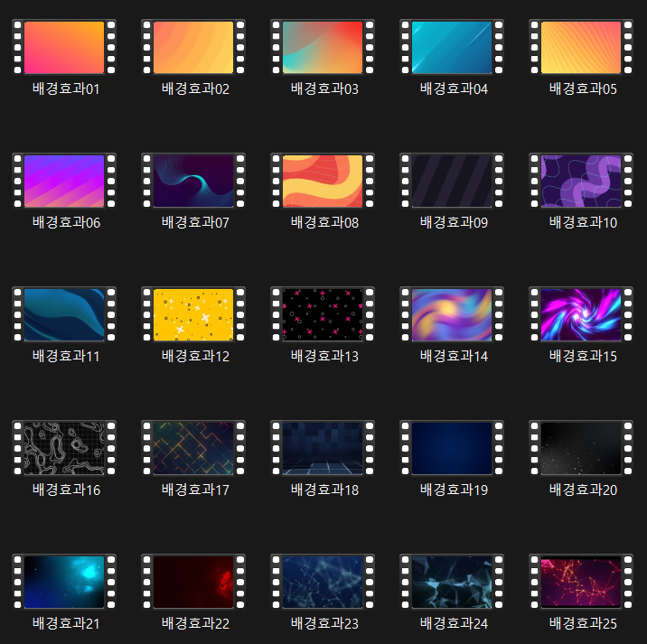Click the 배경효과22 dark red background clip

pos(193,582)
